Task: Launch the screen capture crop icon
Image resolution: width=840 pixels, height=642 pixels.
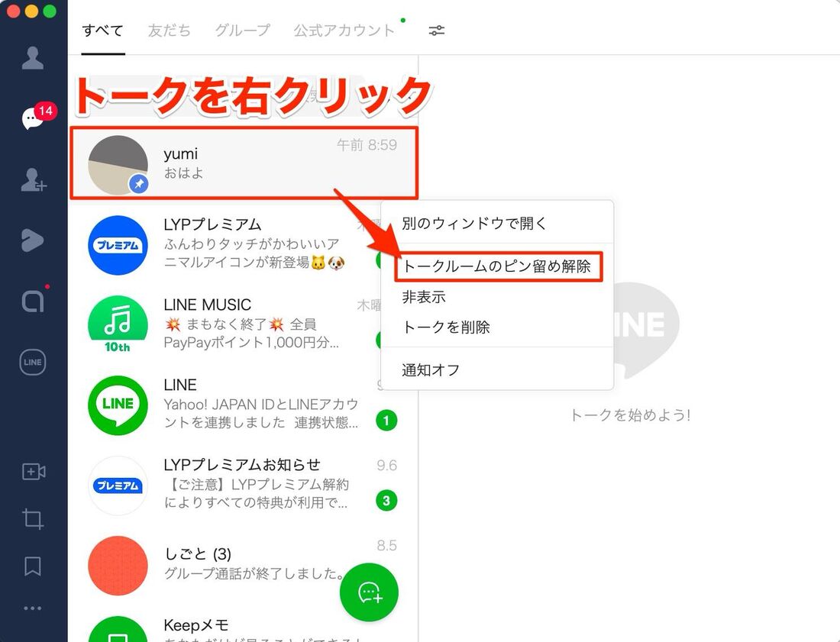Action: click(33, 519)
